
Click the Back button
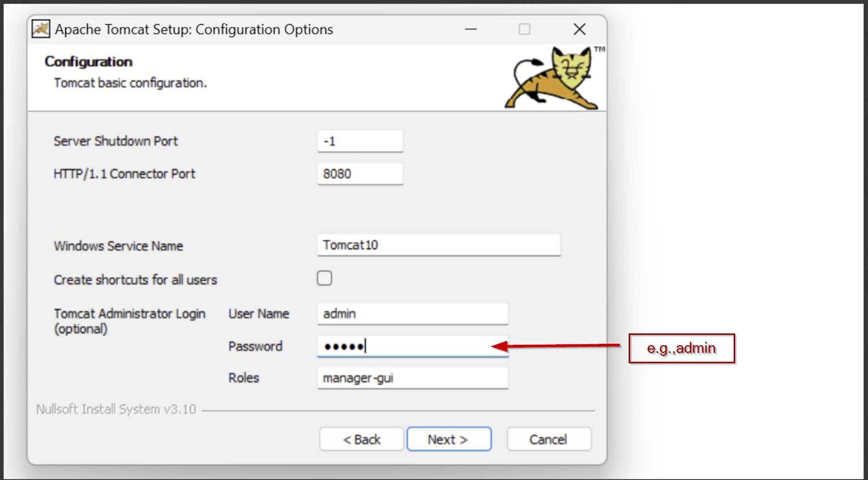pos(361,439)
